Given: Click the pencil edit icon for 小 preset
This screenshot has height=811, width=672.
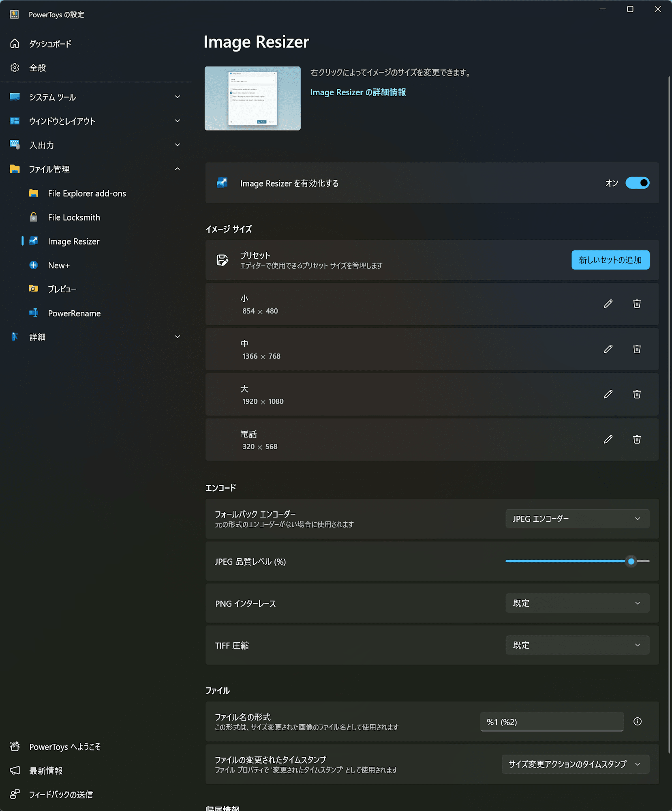Looking at the screenshot, I should tap(608, 304).
